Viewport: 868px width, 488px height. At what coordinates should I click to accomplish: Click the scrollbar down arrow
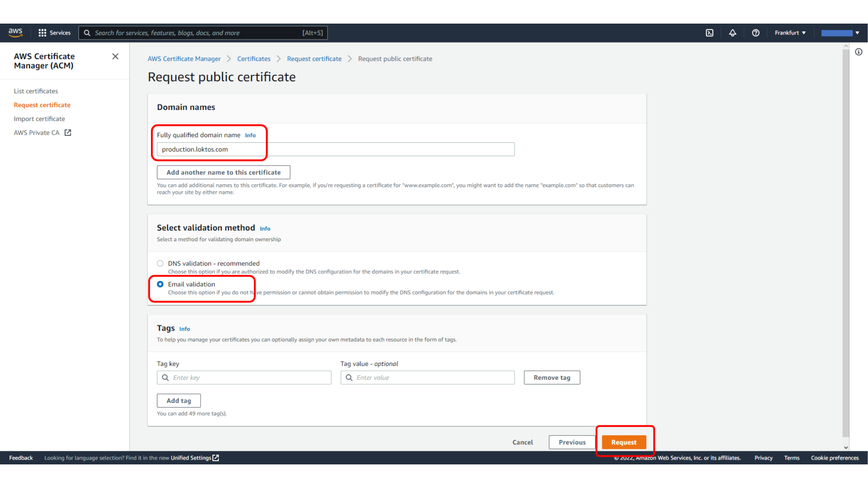click(846, 447)
